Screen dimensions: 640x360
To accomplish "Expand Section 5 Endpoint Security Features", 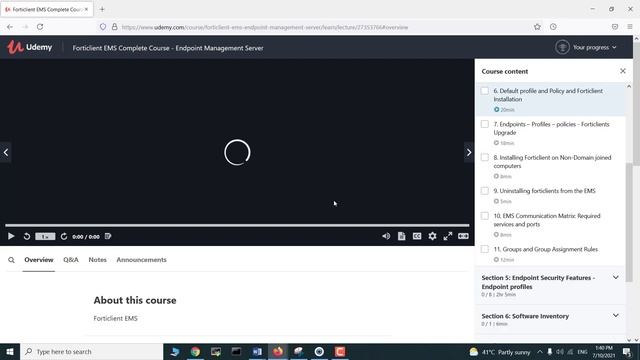I will [615, 278].
